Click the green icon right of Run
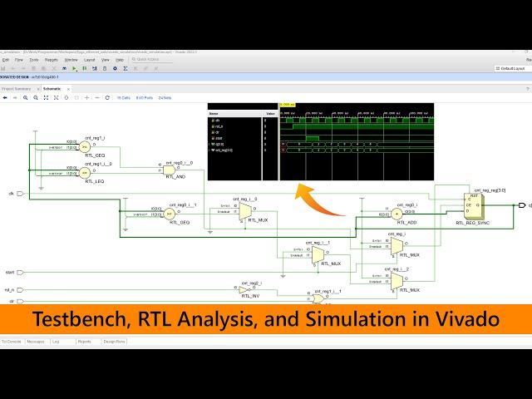The height and width of the screenshot is (399, 532). pos(85,68)
